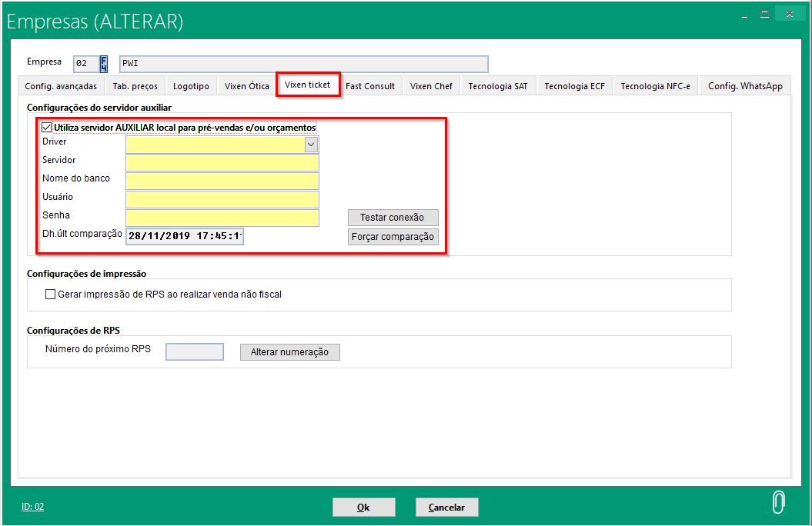Click the ID: 02 link
Image resolution: width=812 pixels, height=526 pixels.
tap(33, 507)
